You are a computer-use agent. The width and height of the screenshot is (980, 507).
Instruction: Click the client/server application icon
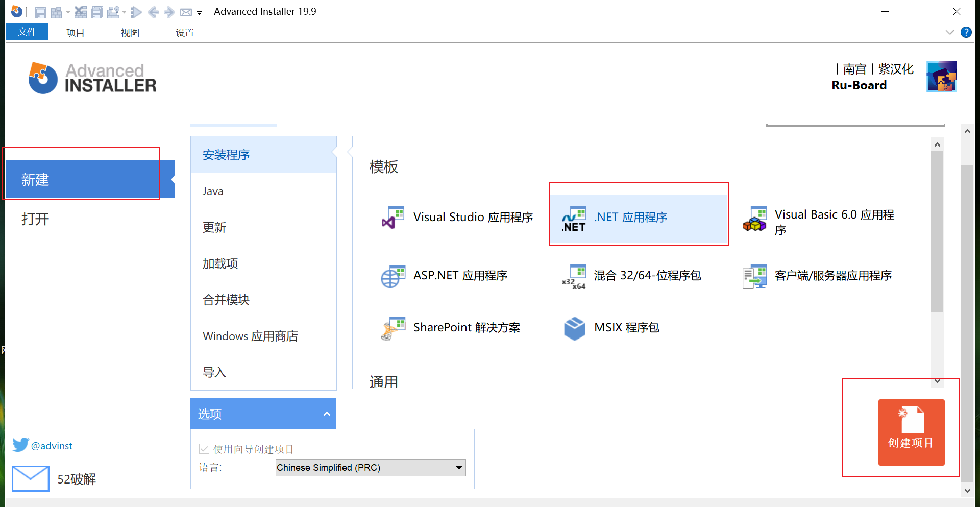pyautogui.click(x=755, y=277)
